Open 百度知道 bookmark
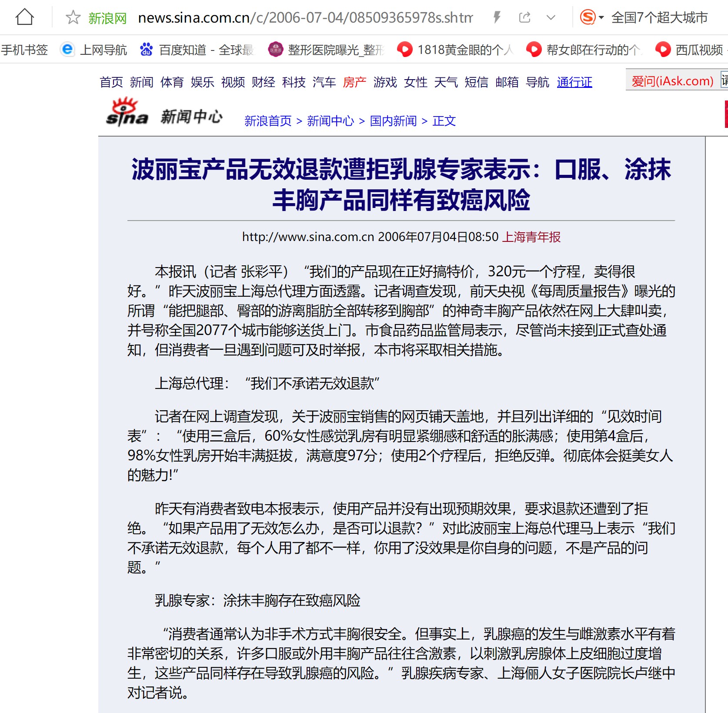Viewport: 728px width, 713px height. 197,50
